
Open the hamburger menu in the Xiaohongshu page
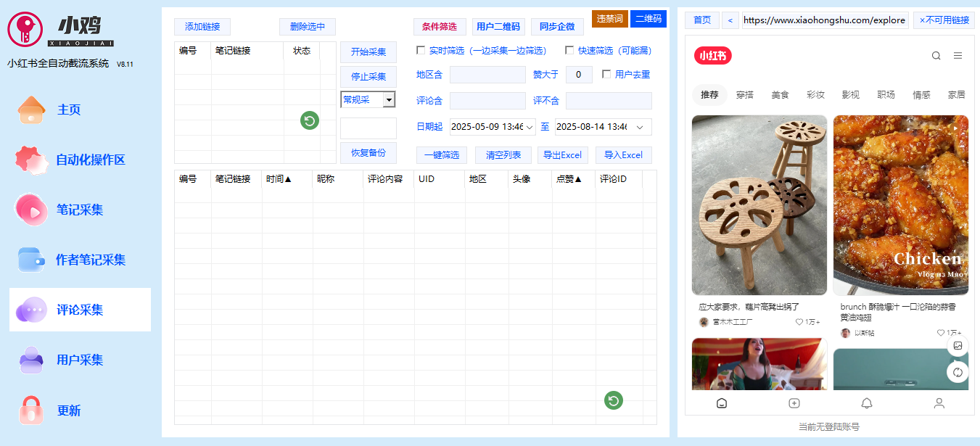pos(958,56)
